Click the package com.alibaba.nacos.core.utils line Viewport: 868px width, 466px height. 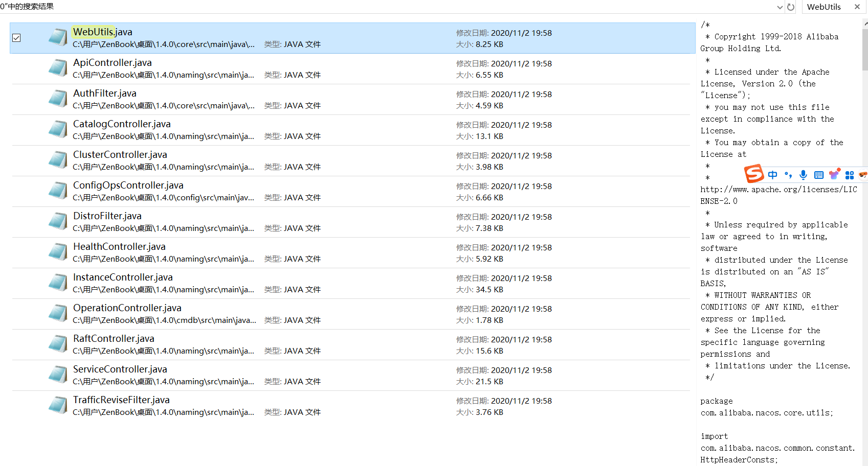coord(767,407)
